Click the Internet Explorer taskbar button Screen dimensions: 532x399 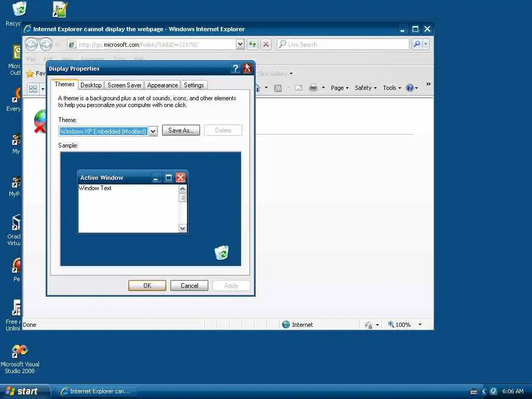click(96, 391)
